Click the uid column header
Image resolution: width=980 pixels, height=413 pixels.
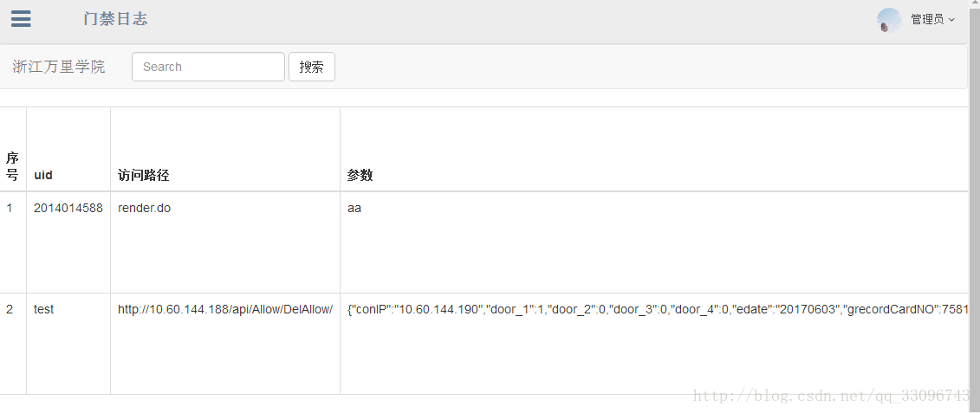point(68,149)
